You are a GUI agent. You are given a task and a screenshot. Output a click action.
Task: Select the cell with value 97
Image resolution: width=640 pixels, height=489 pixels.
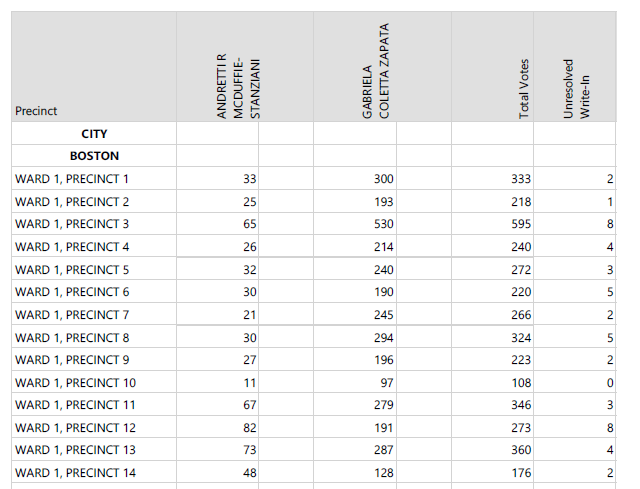386,383
